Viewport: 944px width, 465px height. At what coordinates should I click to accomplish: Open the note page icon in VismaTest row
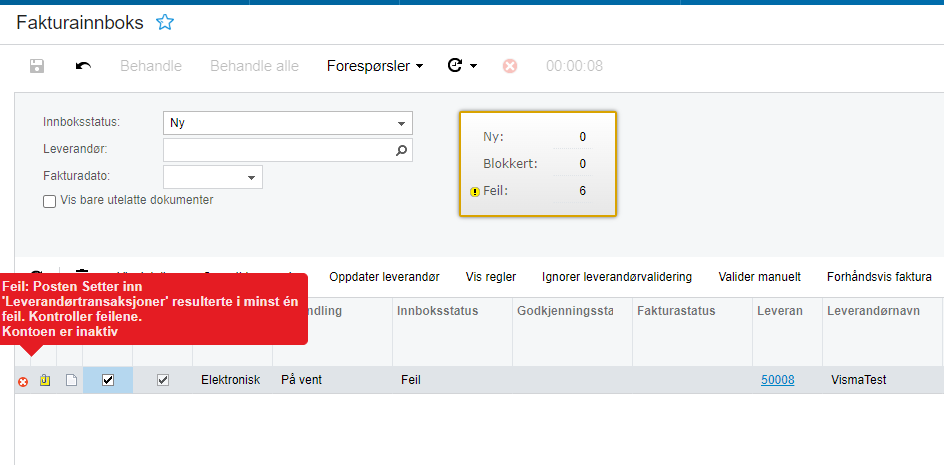tap(71, 380)
